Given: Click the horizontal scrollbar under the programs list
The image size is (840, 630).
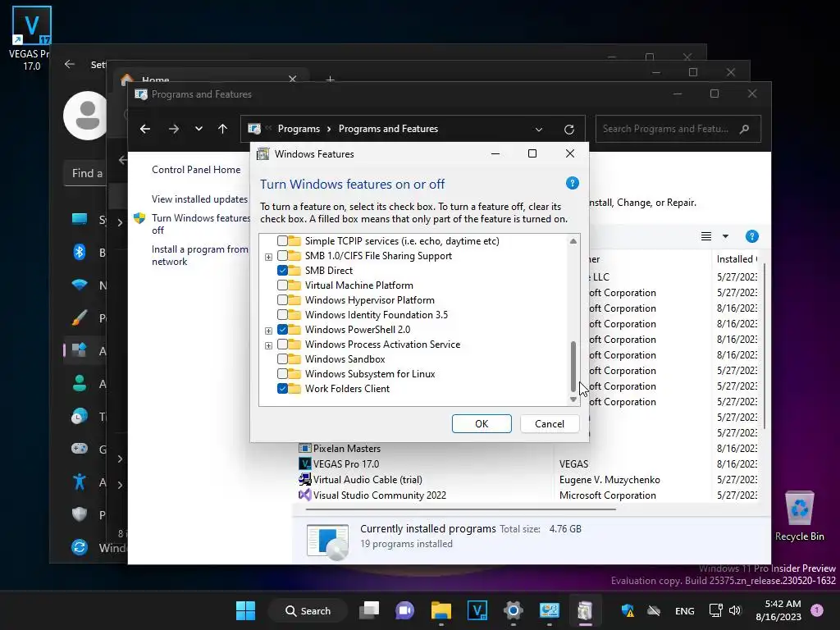Looking at the screenshot, I should click(461, 509).
